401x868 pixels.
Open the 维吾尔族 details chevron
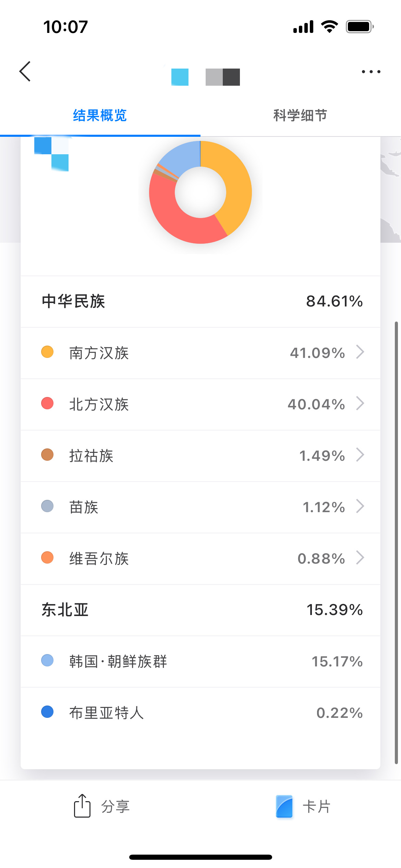[360, 558]
